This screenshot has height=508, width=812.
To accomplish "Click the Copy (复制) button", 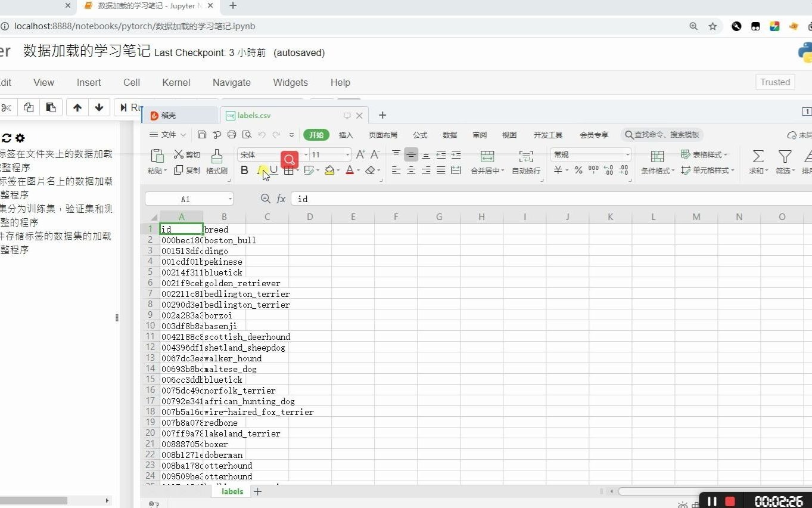I will tap(187, 170).
